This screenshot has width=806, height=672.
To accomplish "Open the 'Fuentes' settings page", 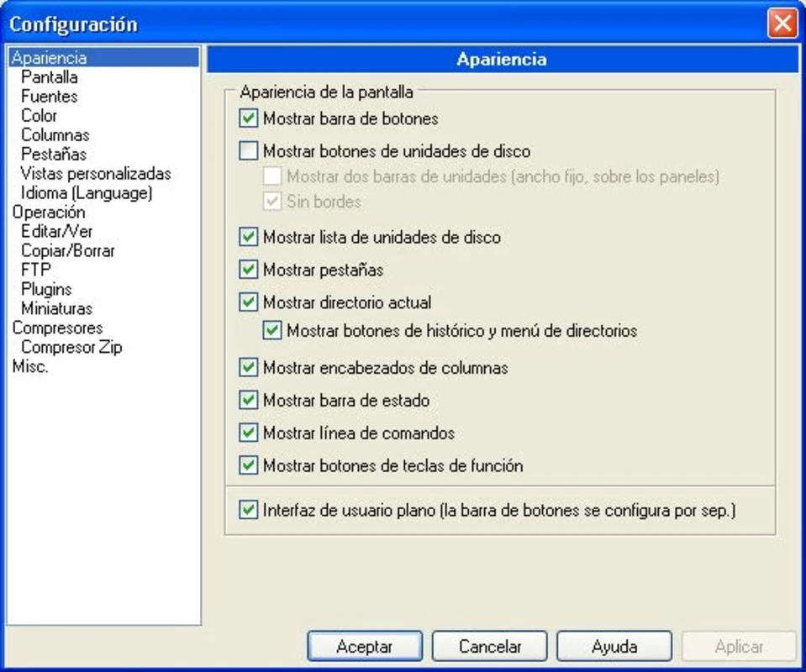I will (49, 97).
